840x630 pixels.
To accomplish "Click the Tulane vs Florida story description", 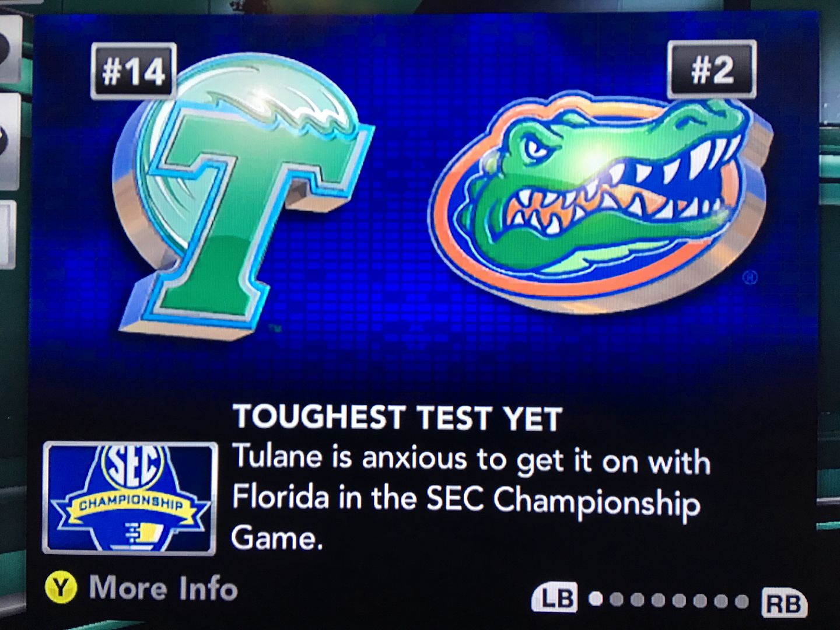I will click(x=467, y=497).
